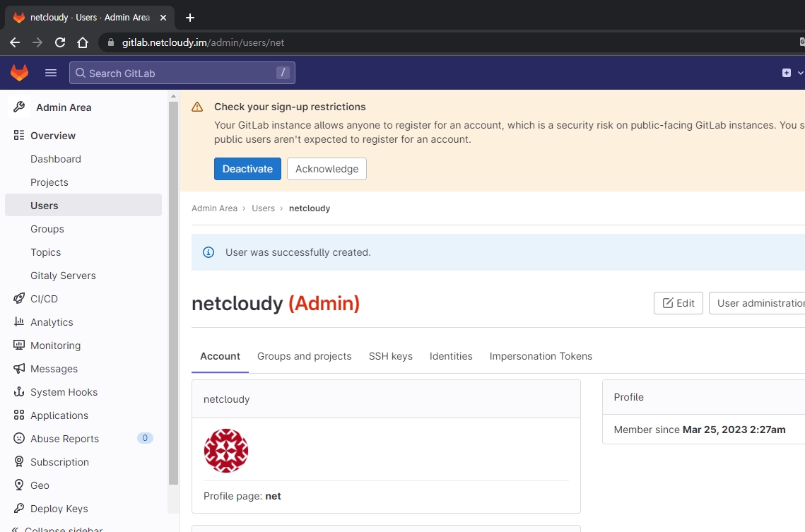Click the browser address bar URL

click(x=203, y=42)
